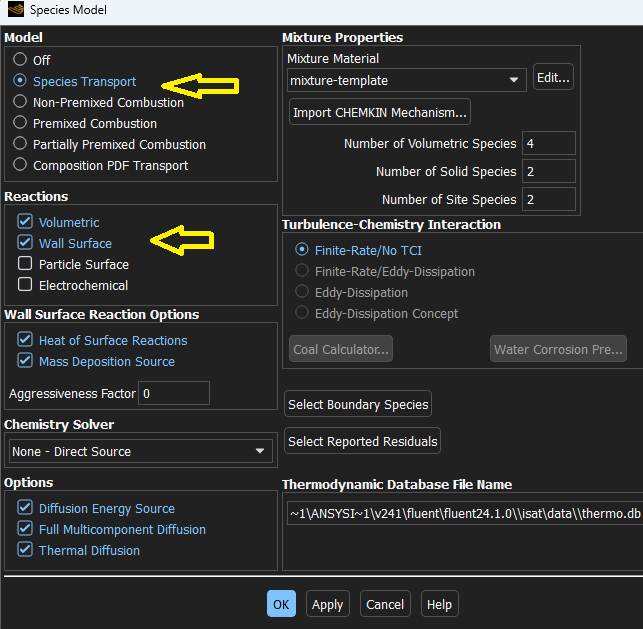Image resolution: width=643 pixels, height=629 pixels.
Task: Choose Premixed Combustion radio option
Action: coord(20,123)
